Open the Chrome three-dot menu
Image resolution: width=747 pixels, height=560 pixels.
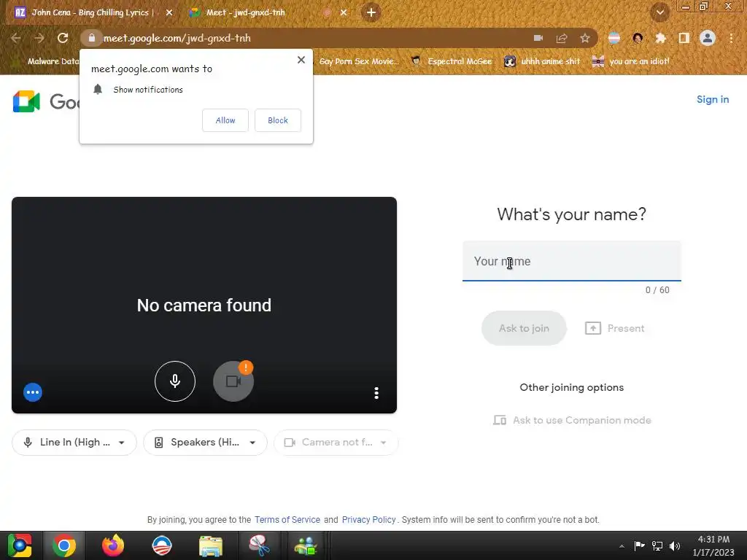[x=731, y=38]
